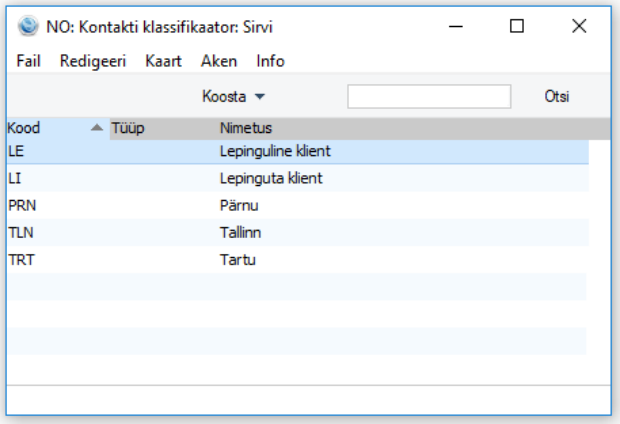This screenshot has height=424, width=620.
Task: Open the Info menu
Action: [270, 61]
